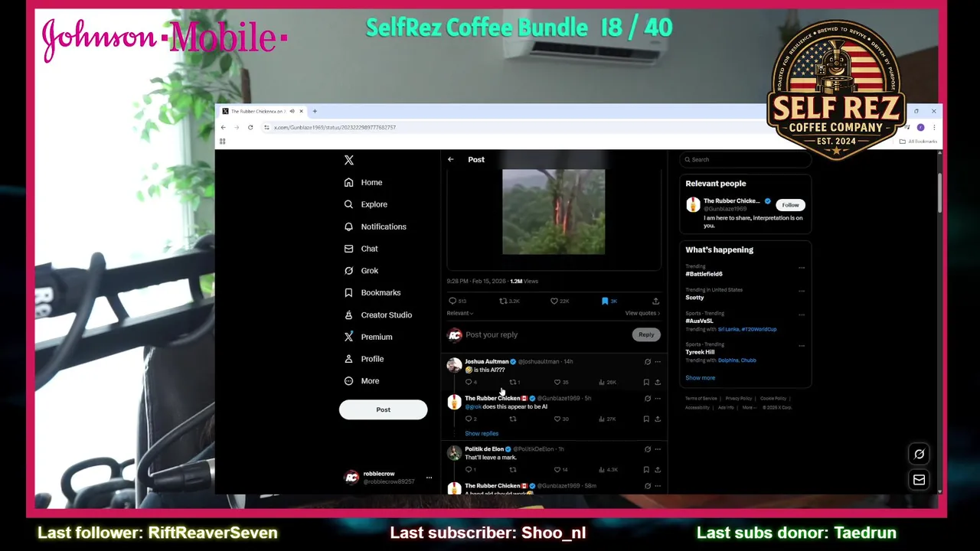
Task: Open #Battlefield6 trending topic
Action: click(x=704, y=274)
